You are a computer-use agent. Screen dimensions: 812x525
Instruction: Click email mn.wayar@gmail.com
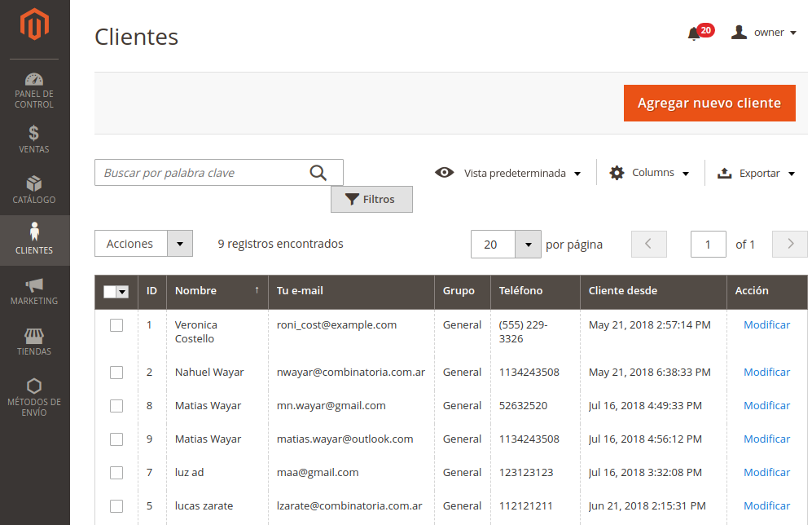click(x=331, y=406)
